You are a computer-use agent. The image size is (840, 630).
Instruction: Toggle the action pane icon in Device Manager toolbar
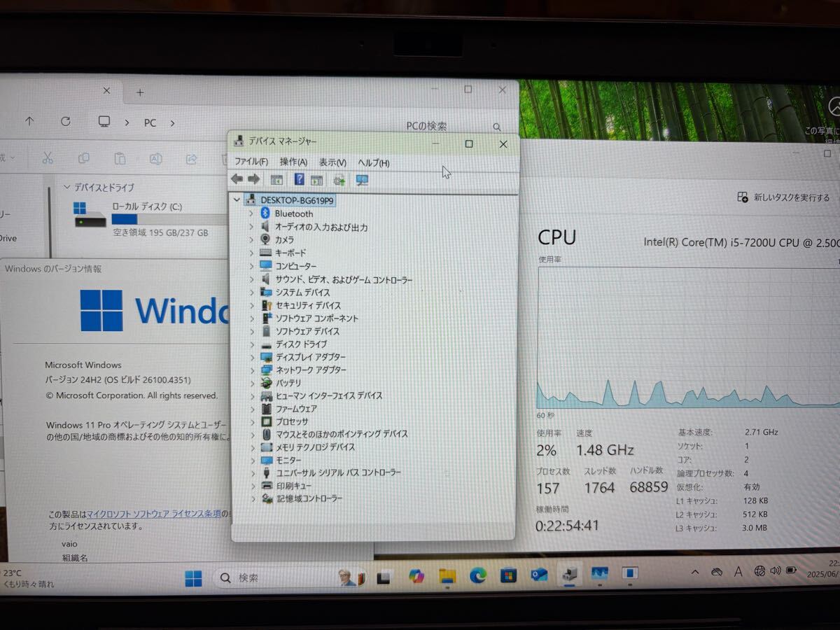point(316,180)
